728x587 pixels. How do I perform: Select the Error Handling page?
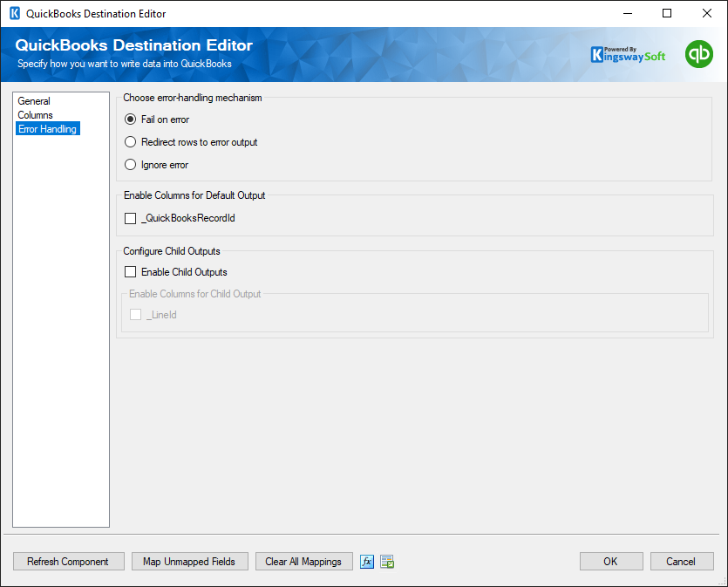pos(48,128)
